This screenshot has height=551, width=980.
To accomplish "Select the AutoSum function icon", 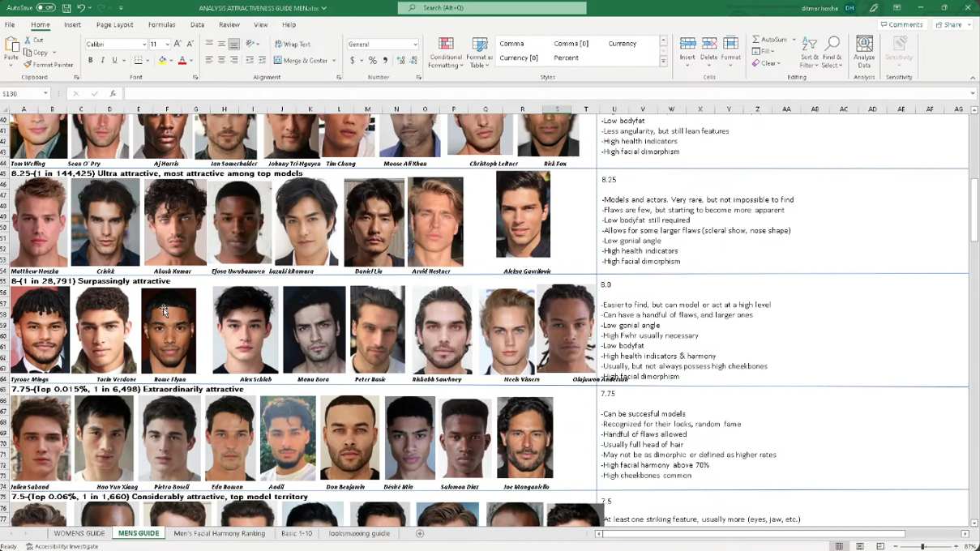I will point(757,39).
